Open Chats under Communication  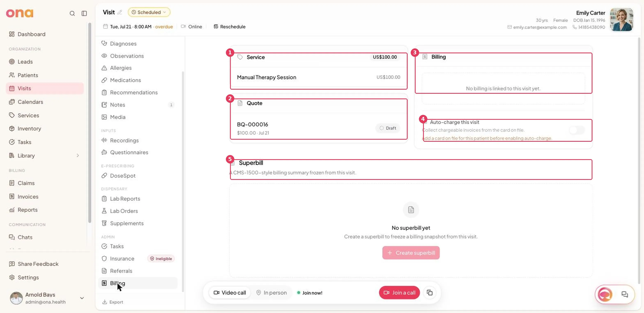pyautogui.click(x=25, y=237)
